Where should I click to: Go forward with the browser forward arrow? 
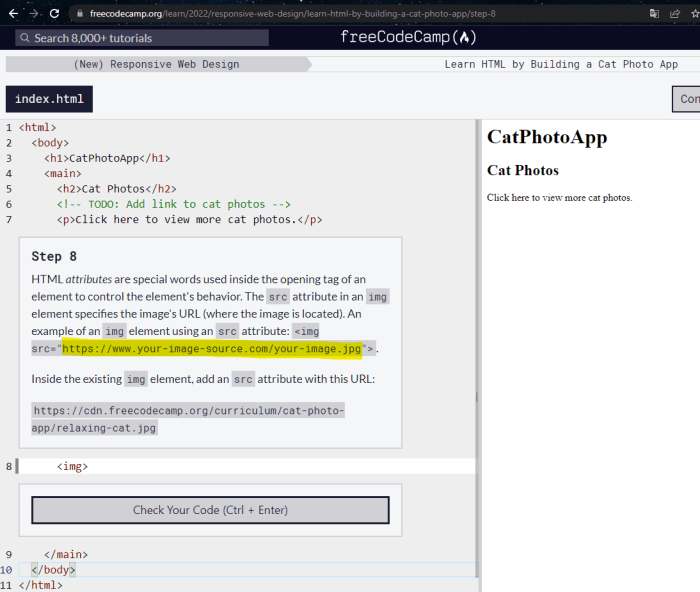[34, 13]
